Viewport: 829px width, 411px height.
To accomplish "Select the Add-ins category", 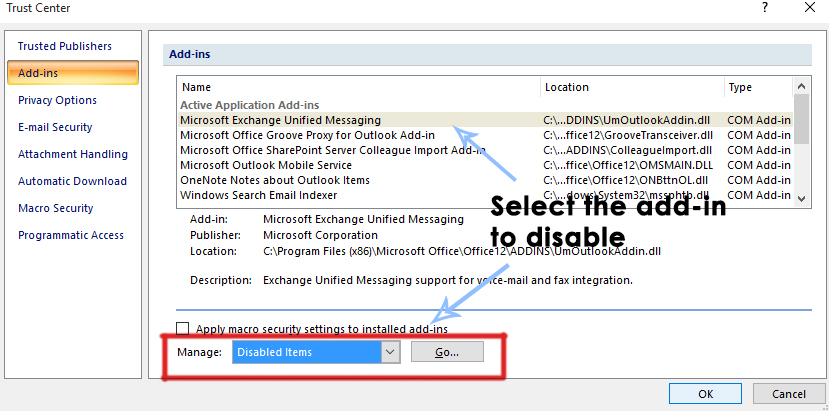I will (73, 73).
